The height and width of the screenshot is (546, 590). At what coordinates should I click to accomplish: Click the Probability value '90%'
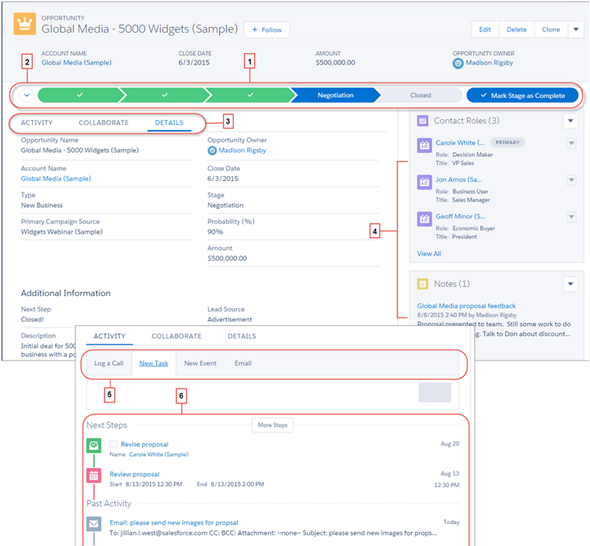pos(215,232)
